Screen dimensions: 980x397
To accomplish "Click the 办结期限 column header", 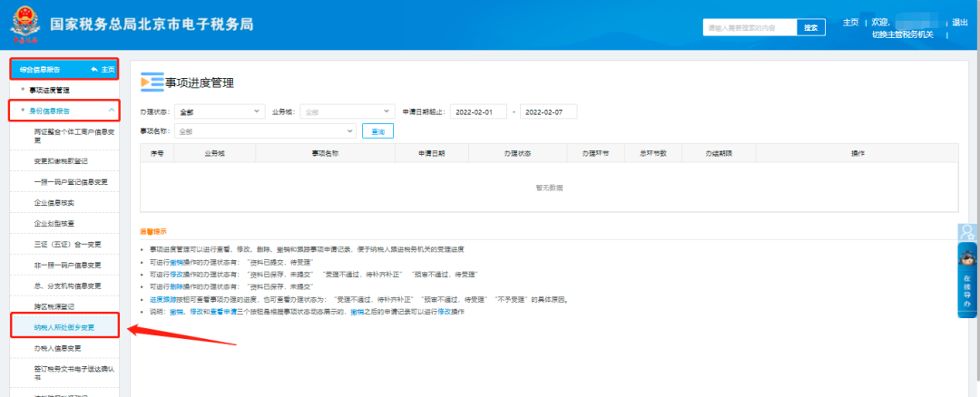I will point(719,153).
